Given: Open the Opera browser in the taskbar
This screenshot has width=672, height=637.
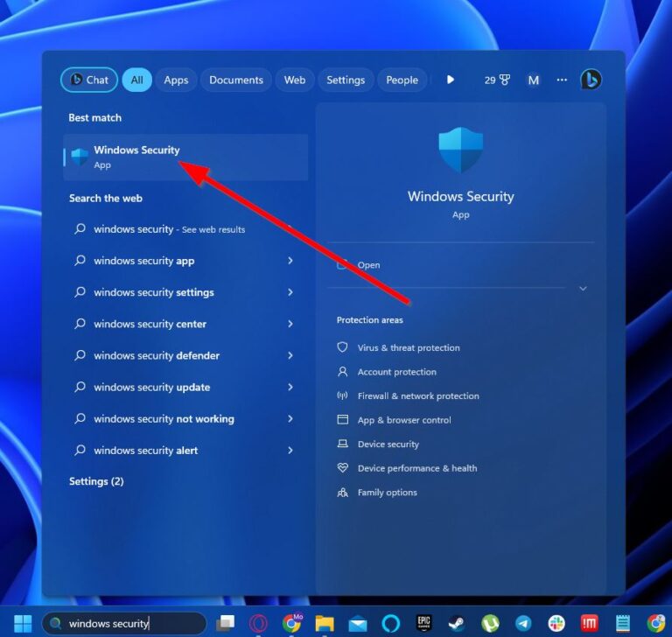Looking at the screenshot, I should (x=258, y=623).
